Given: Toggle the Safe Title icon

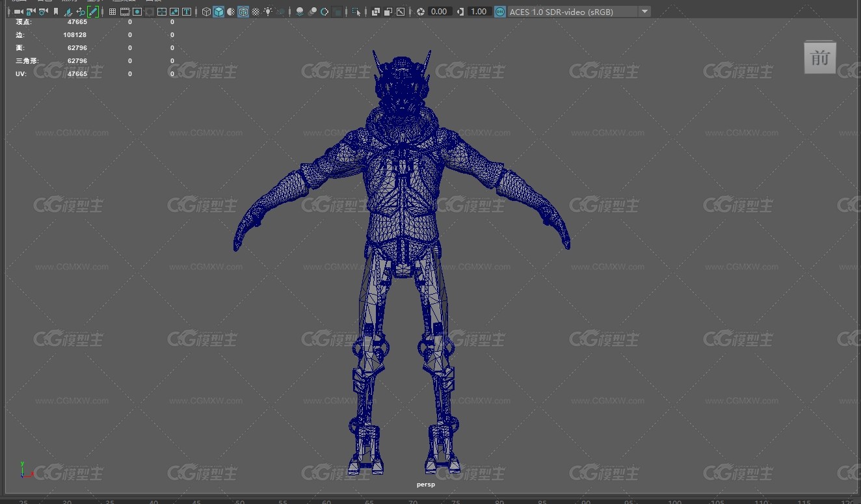Looking at the screenshot, I should [187, 12].
